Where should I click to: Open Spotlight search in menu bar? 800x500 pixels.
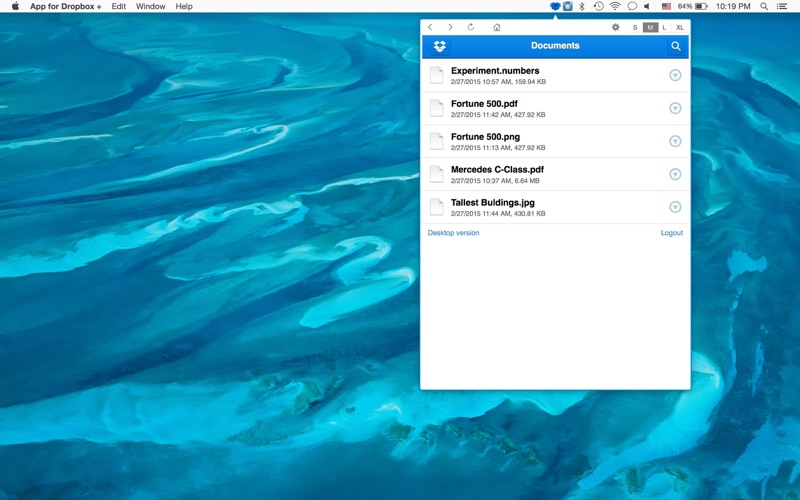764,7
